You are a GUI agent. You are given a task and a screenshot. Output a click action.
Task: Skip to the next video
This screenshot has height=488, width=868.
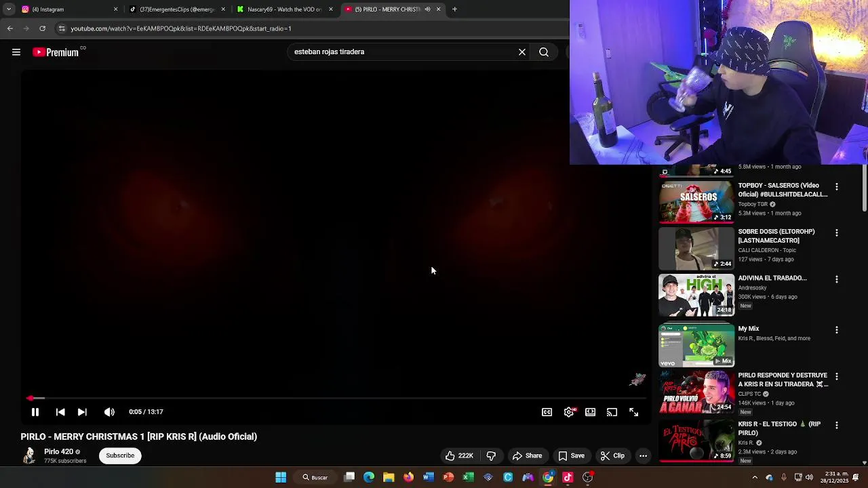pyautogui.click(x=82, y=412)
